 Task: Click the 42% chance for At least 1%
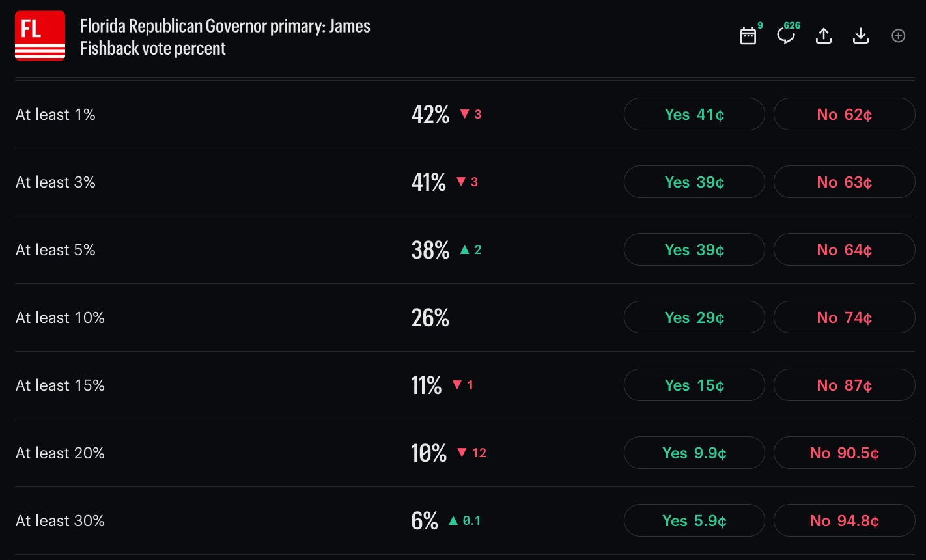[x=430, y=115]
